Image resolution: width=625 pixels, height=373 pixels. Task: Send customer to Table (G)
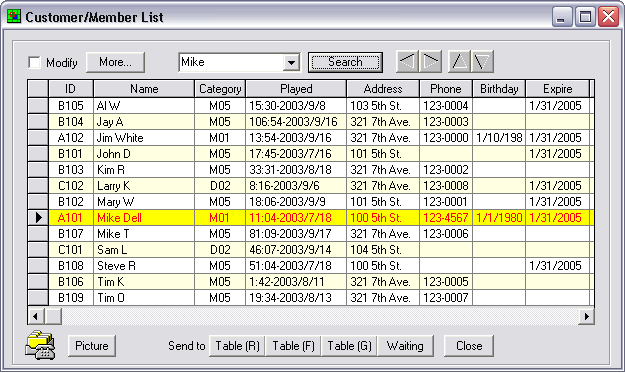tap(350, 346)
